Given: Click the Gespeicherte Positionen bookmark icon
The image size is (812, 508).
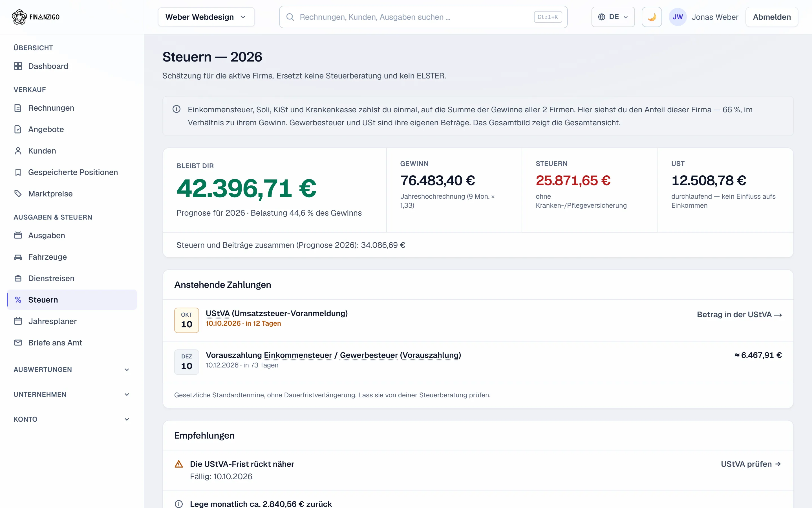Looking at the screenshot, I should point(18,172).
